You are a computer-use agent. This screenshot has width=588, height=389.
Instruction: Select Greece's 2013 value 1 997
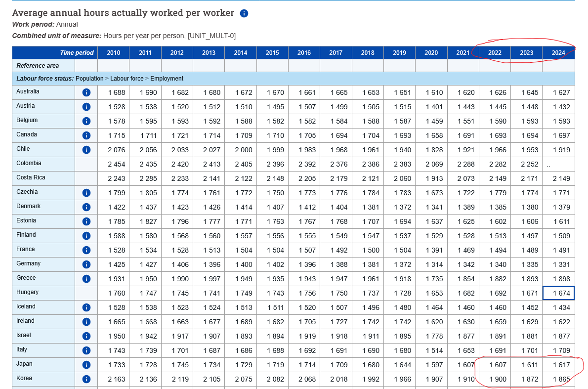pos(209,279)
